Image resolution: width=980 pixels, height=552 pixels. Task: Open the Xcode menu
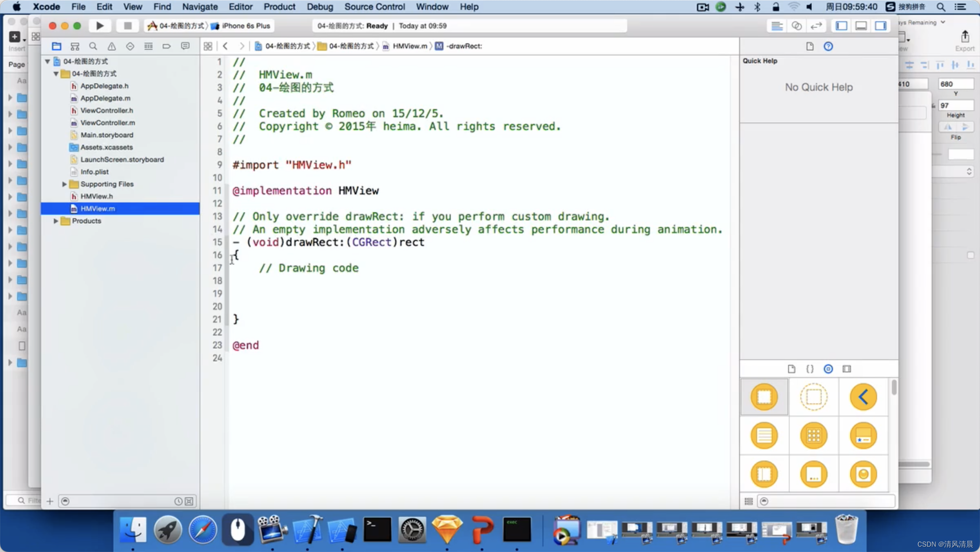tap(47, 7)
